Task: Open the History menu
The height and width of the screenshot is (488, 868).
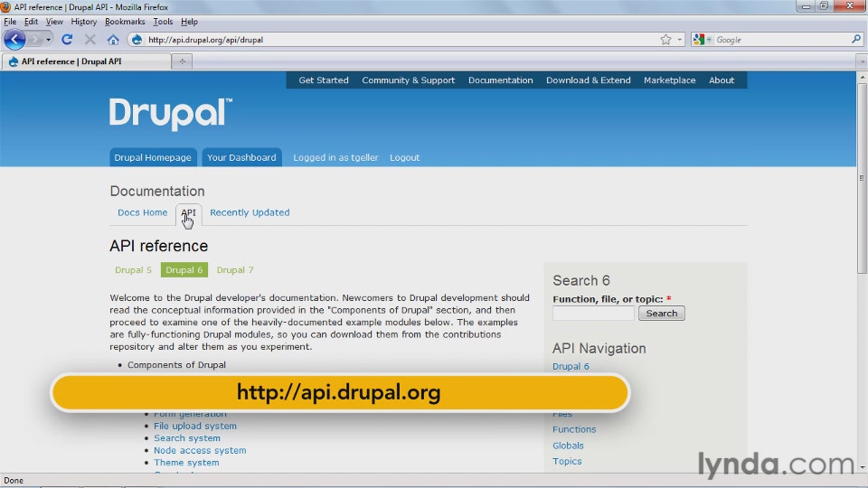Action: (83, 22)
